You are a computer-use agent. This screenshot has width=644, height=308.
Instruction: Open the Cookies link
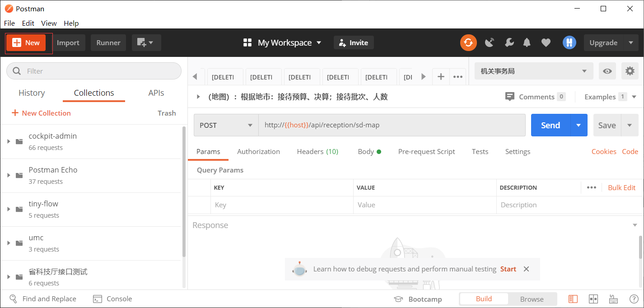[x=604, y=152]
